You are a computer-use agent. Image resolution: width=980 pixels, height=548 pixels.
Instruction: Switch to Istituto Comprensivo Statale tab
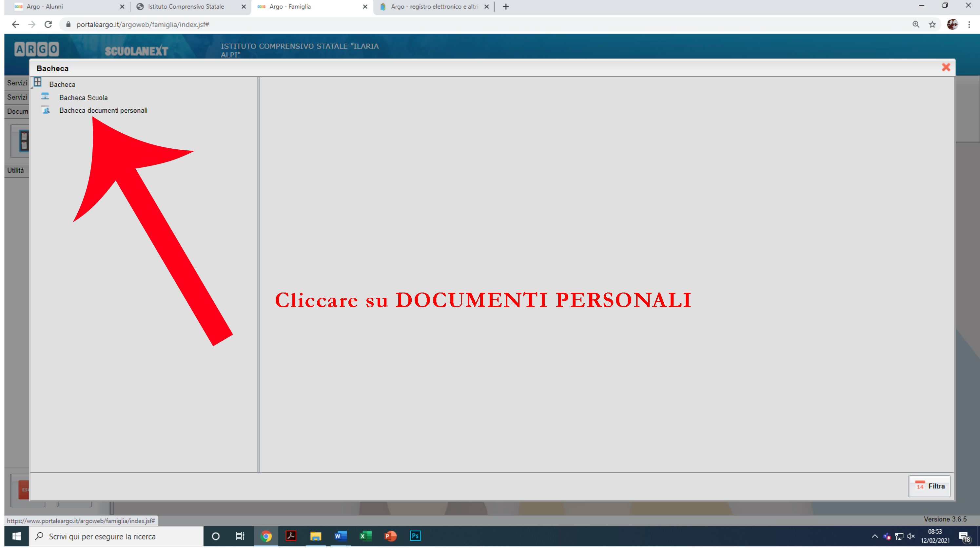click(x=186, y=7)
